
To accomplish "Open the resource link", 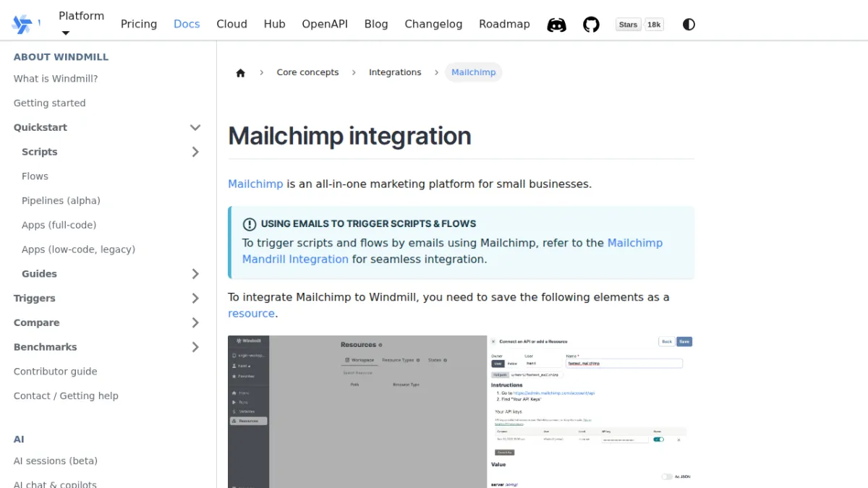I will (x=251, y=314).
